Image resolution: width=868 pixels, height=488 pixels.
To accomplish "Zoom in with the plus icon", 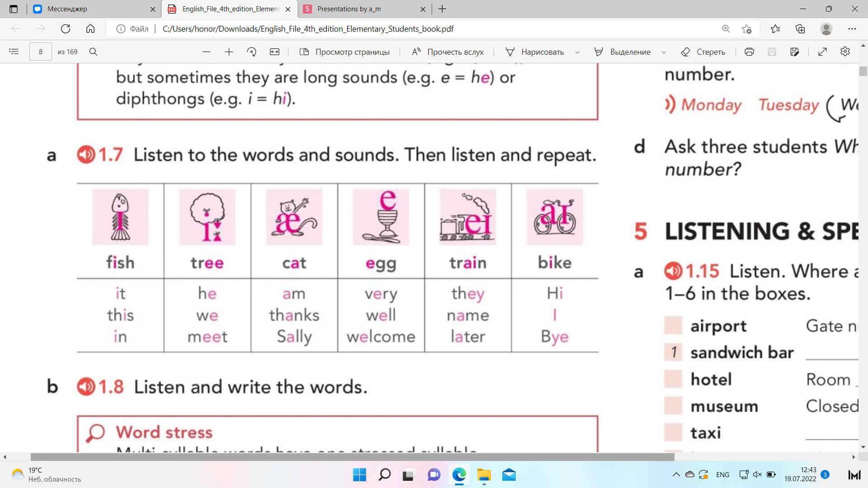I will point(229,52).
